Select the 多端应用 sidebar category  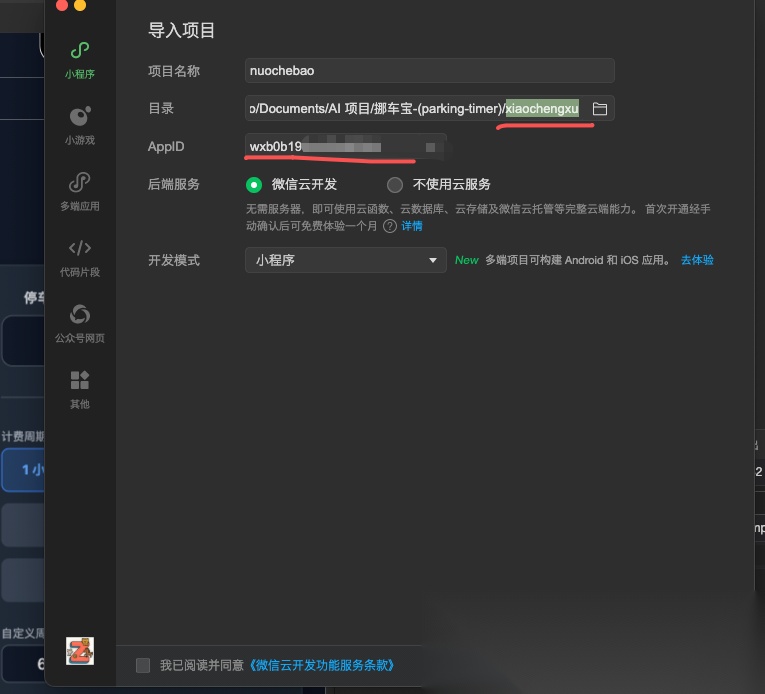coord(80,192)
